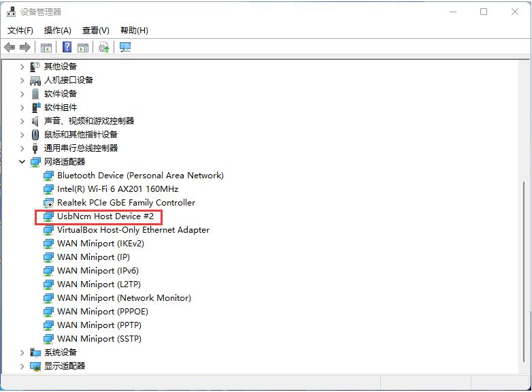
Task: Select WAN Miniport (PPTP) entry
Action: pos(99,325)
